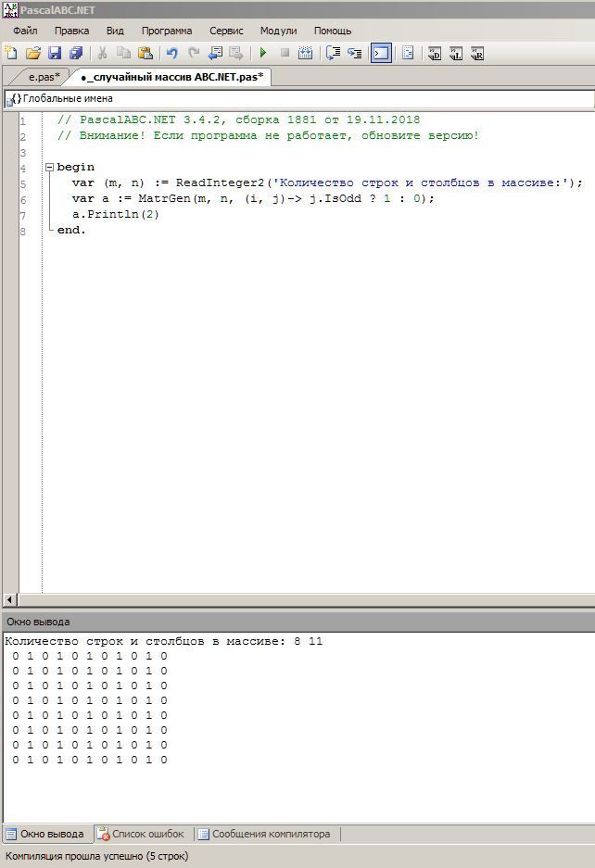Save all open files

click(x=76, y=53)
